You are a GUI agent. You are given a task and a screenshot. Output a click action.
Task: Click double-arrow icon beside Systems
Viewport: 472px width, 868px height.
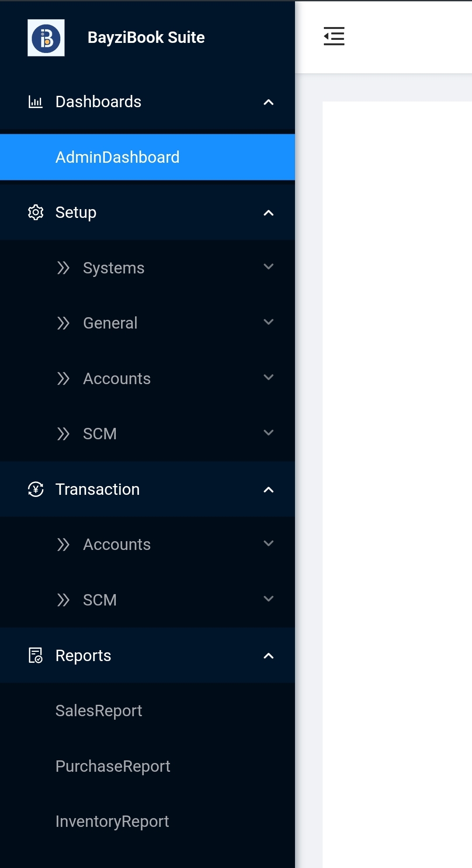[63, 268]
